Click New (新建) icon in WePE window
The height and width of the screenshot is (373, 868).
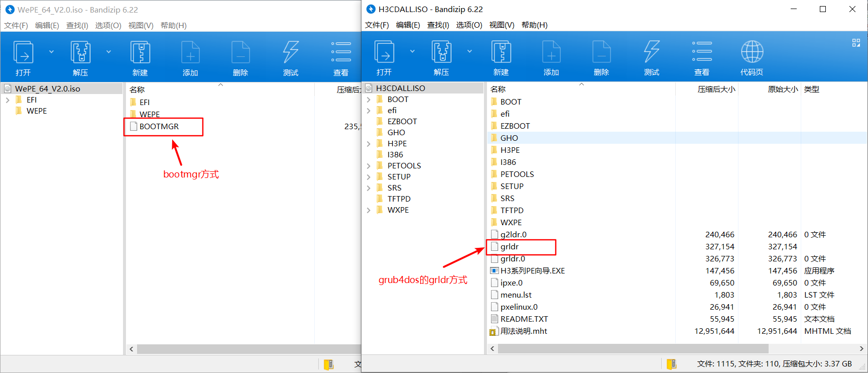point(140,53)
